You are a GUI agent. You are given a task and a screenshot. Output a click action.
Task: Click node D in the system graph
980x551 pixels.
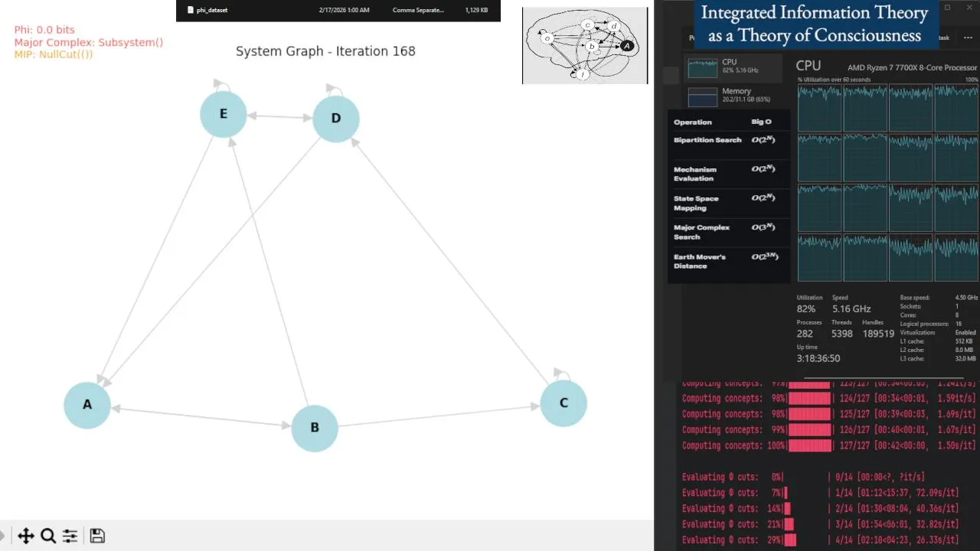click(x=336, y=119)
